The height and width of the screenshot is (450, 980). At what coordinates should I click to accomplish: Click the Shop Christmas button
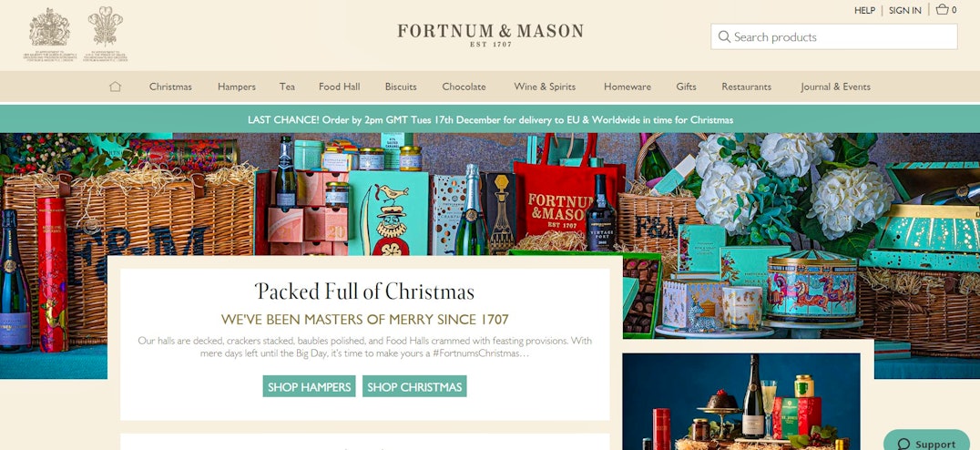coord(414,386)
